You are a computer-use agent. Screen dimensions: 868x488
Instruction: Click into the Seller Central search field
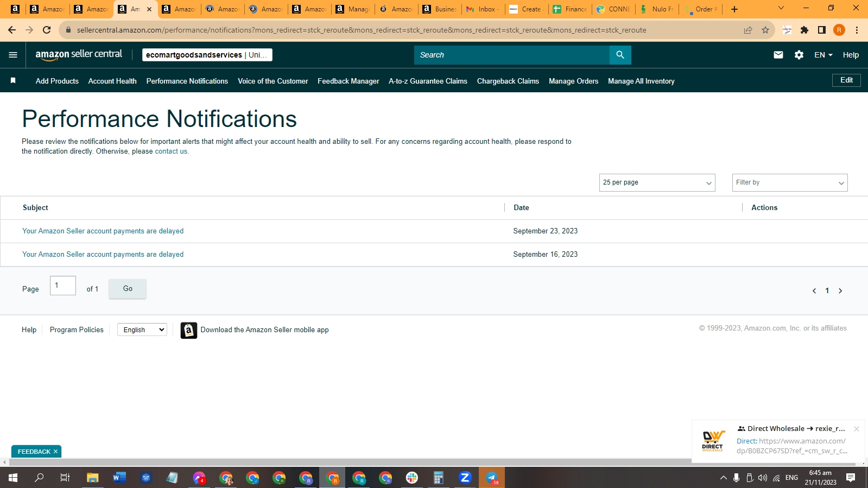pyautogui.click(x=512, y=55)
